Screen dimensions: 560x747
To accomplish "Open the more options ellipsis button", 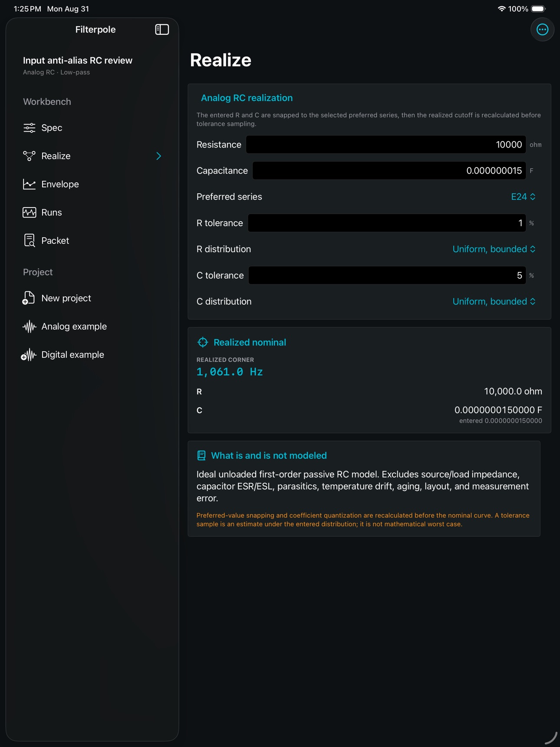I will [x=542, y=30].
